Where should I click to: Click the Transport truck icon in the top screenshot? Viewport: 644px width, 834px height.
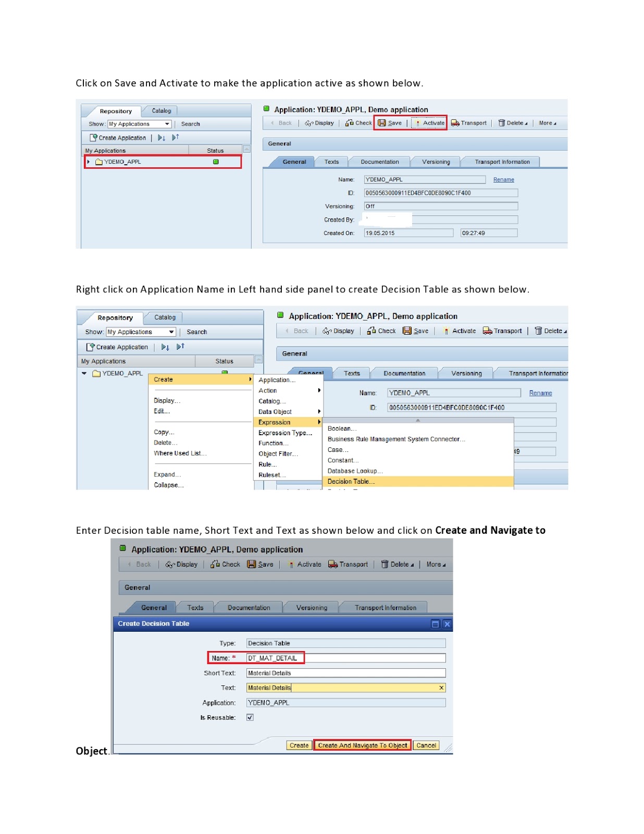tap(455, 123)
